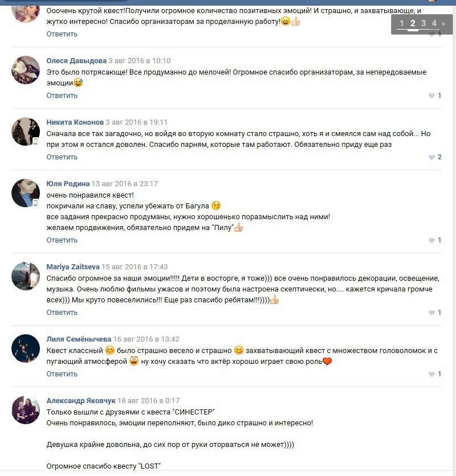Image resolution: width=456 pixels, height=476 pixels.
Task: Go to page 3 in pagination
Action: [x=423, y=23]
